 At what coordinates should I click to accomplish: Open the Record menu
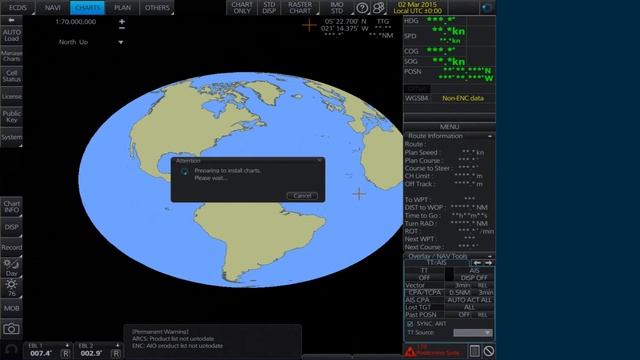tap(11, 247)
